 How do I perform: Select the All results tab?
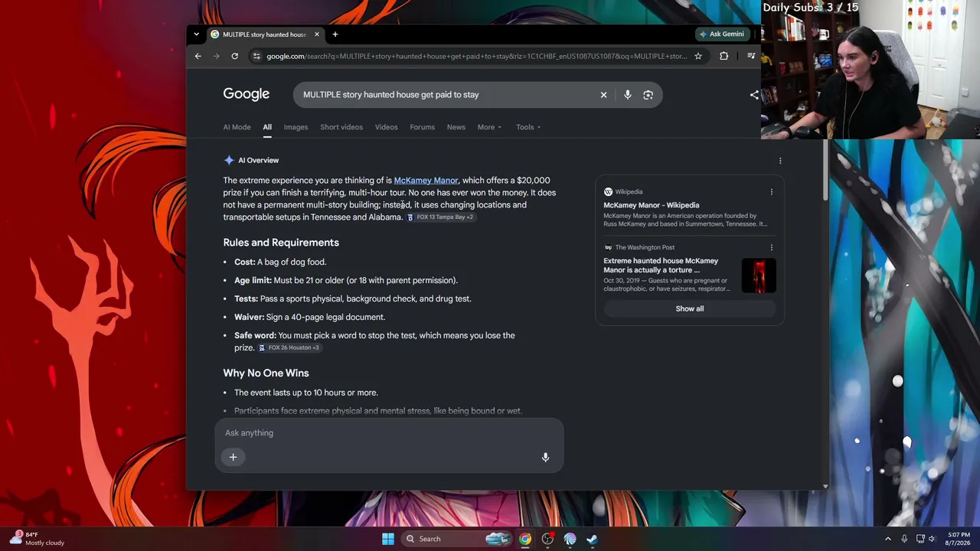point(267,127)
